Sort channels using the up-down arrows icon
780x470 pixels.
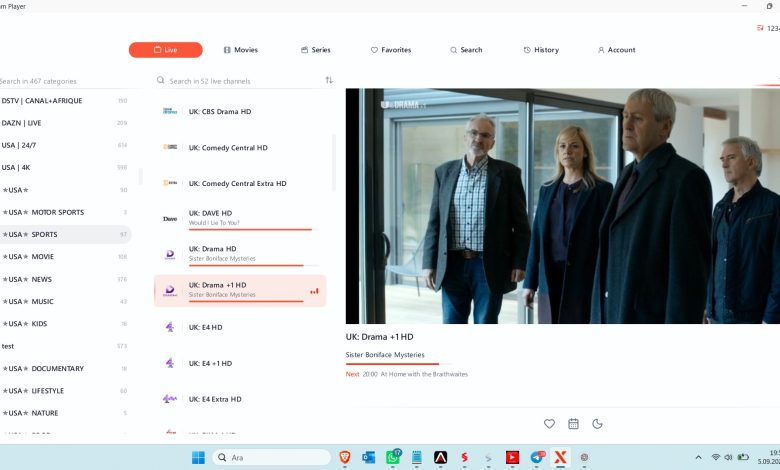tap(329, 80)
